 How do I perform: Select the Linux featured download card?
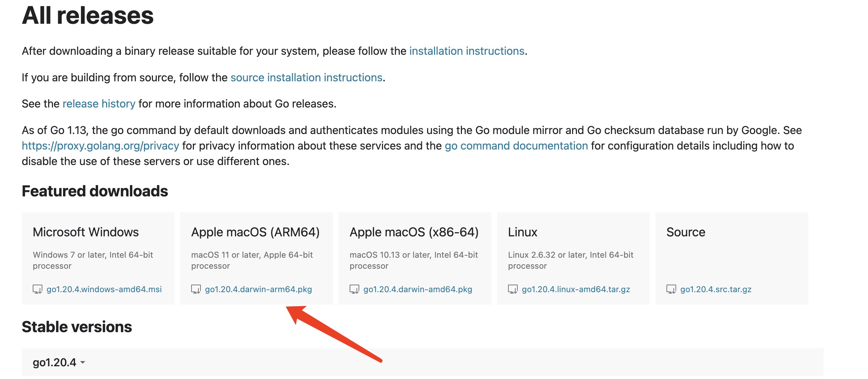coord(573,248)
